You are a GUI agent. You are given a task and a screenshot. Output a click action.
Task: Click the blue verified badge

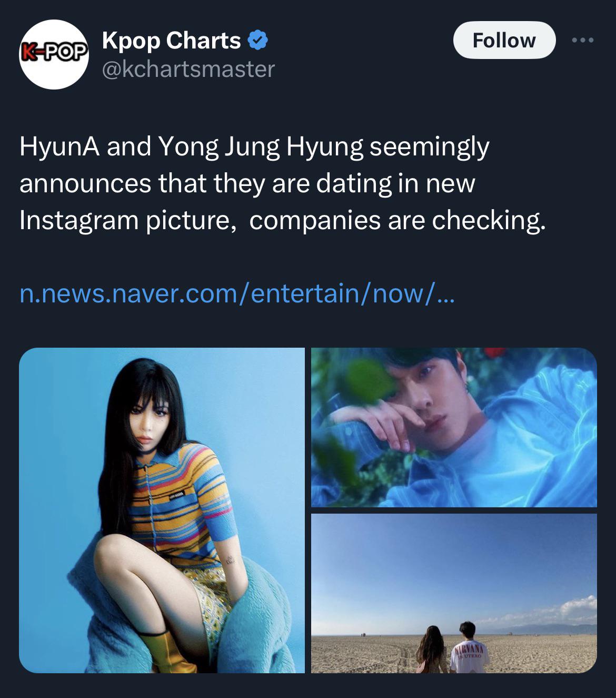click(257, 41)
